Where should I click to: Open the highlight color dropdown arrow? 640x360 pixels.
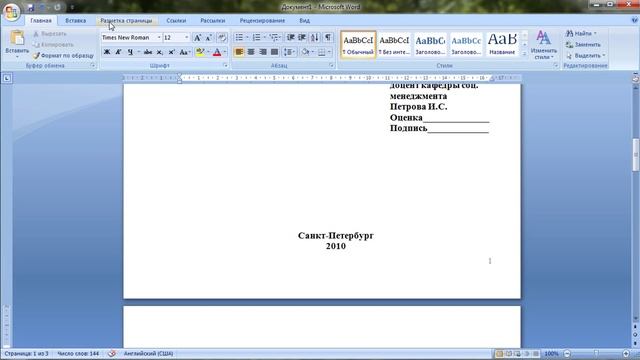pos(208,52)
